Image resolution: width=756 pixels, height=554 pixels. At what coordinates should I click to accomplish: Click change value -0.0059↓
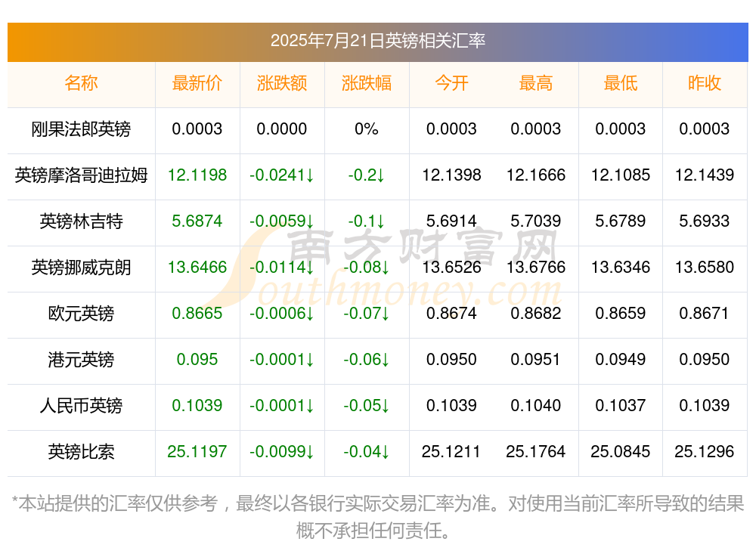281,221
